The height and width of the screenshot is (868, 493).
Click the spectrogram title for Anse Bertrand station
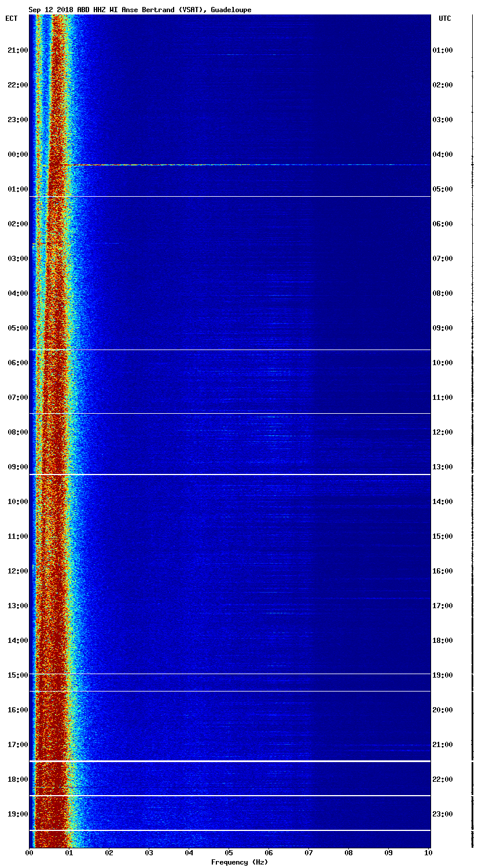140,10
